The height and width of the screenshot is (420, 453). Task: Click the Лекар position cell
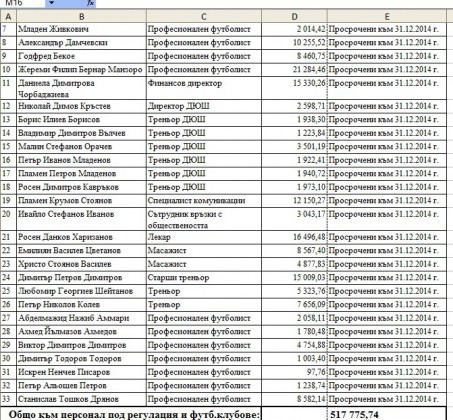[204, 237]
